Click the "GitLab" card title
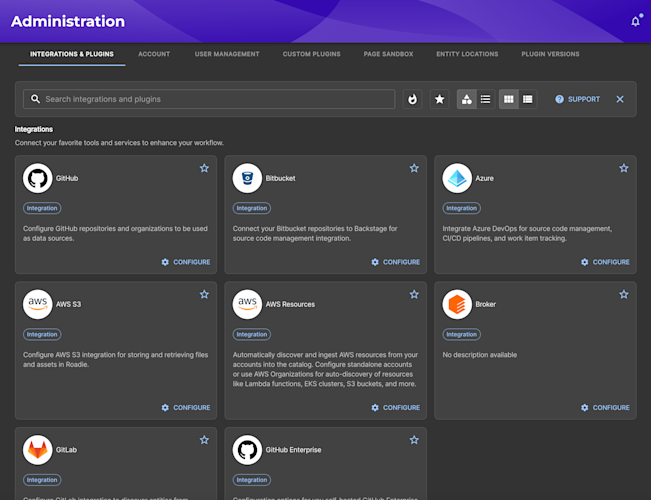Image resolution: width=651 pixels, height=500 pixels. [66, 450]
